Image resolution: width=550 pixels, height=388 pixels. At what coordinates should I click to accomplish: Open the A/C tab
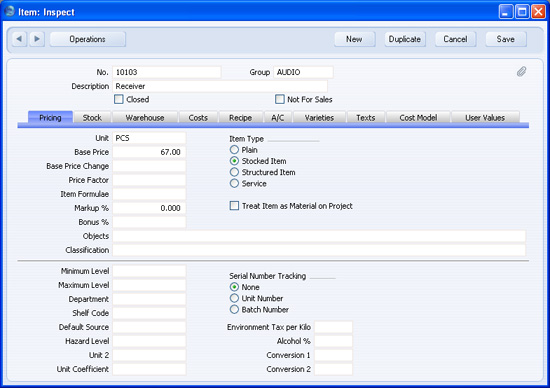tap(278, 118)
